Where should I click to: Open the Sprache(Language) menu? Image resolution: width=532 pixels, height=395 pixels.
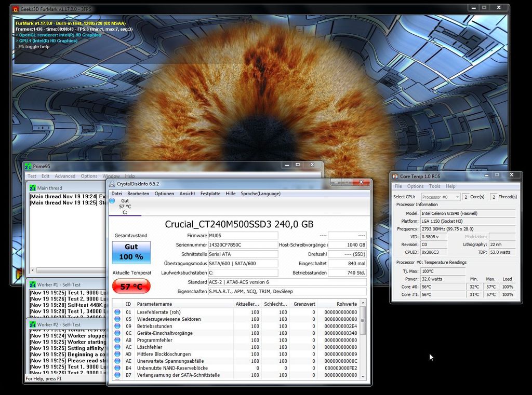point(261,194)
